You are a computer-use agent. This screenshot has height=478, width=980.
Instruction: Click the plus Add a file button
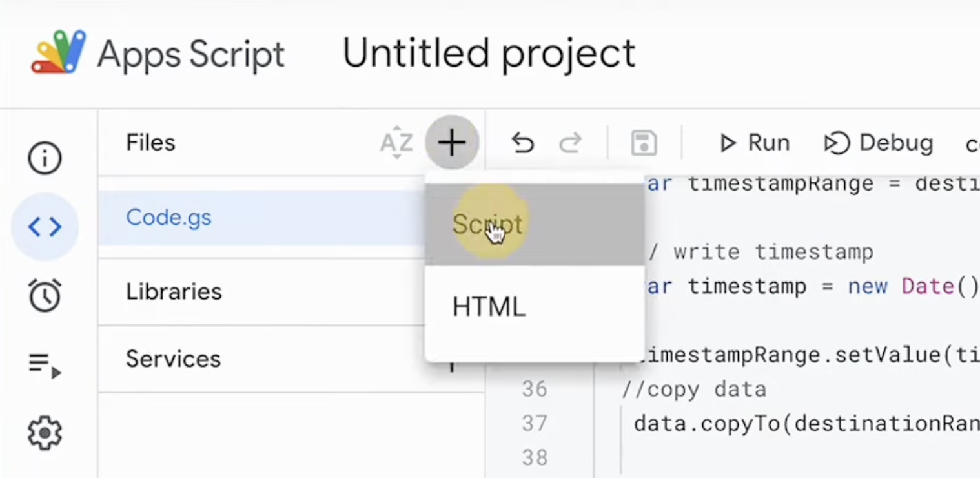click(452, 142)
